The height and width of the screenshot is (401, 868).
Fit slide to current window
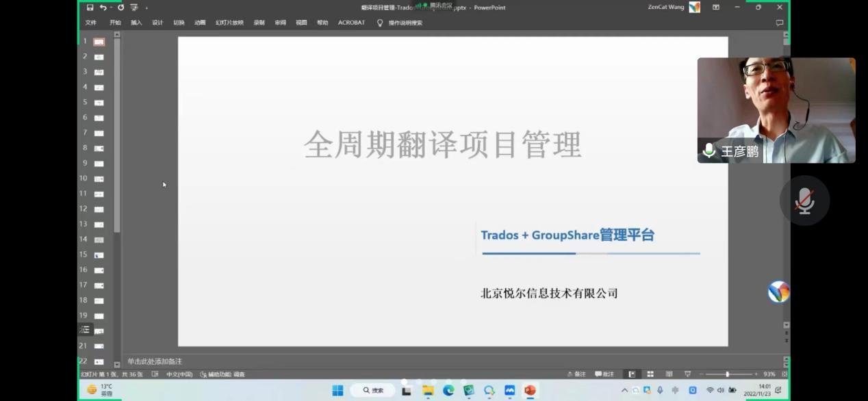(x=784, y=374)
